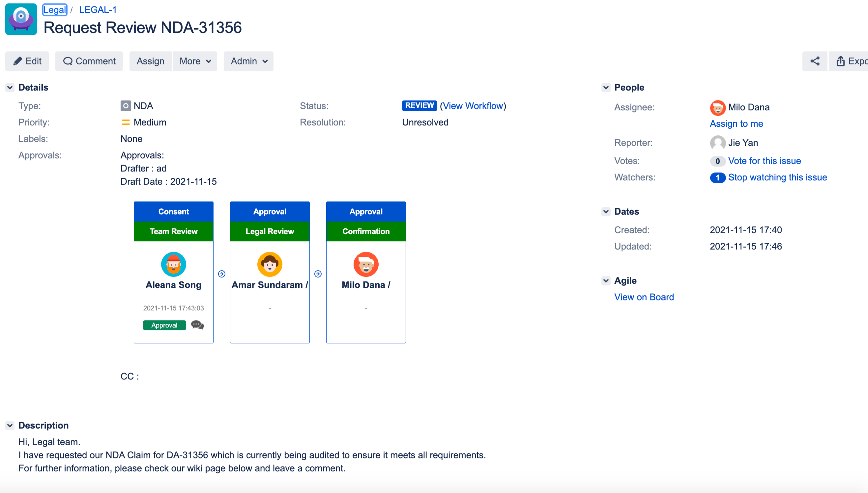Click Amar Sundaram's avatar in Legal Review

coord(270,264)
